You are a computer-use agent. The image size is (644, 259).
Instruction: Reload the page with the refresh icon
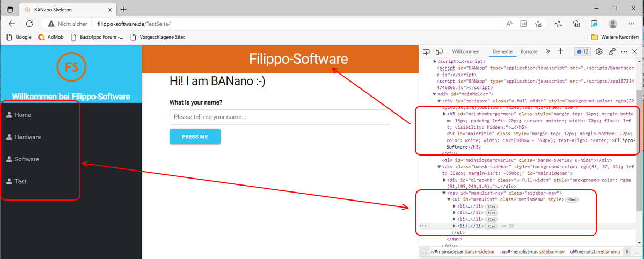pyautogui.click(x=30, y=24)
